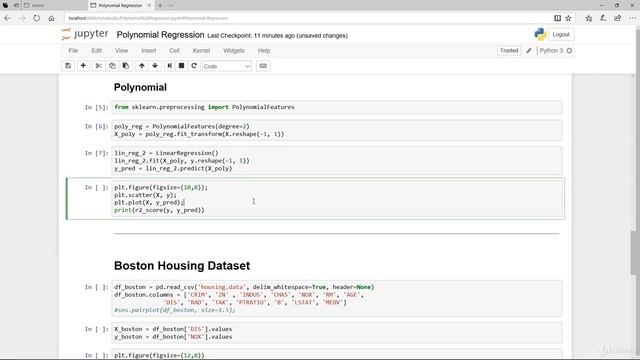
Task: Select the LinearRegression lin_reg_2 cell
Action: pyautogui.click(x=337, y=161)
